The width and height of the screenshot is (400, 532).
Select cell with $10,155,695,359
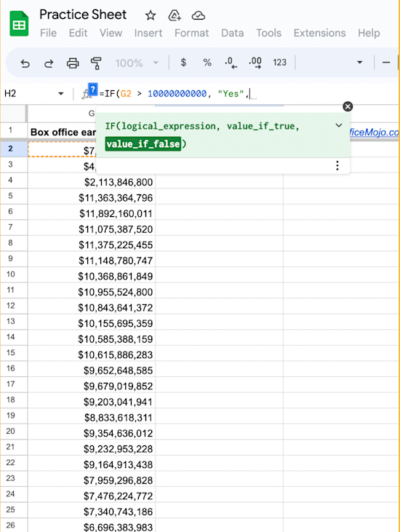point(92,323)
